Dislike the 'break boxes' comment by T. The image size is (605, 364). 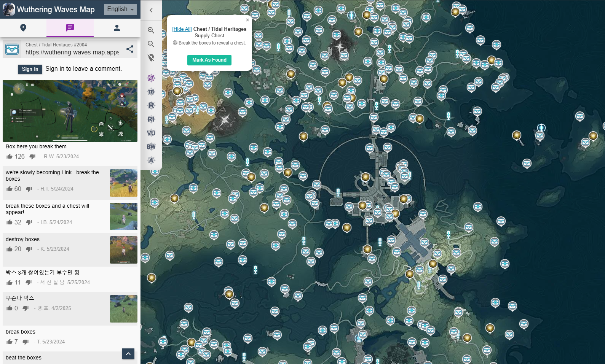[26, 342]
